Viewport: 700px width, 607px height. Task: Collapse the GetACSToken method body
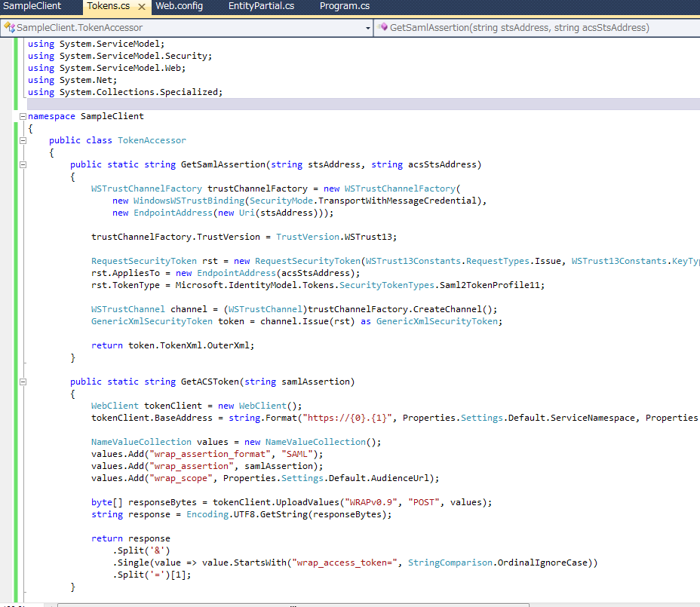[23, 382]
